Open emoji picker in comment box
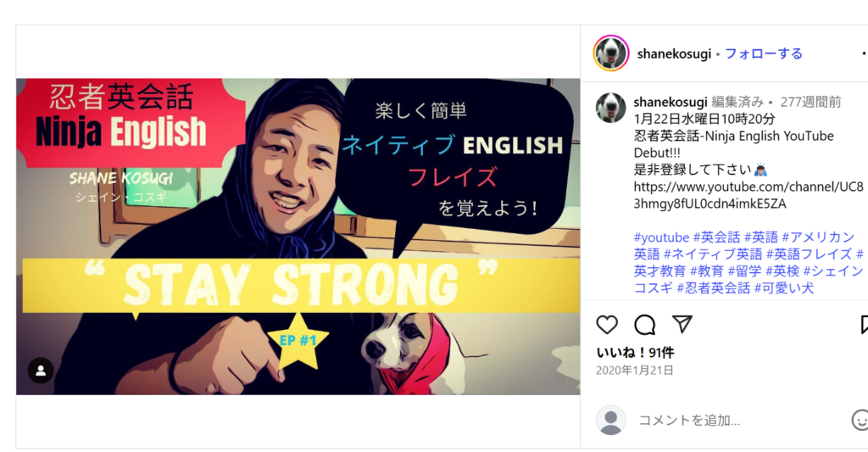Screen dimensions: 868x452 (860, 420)
